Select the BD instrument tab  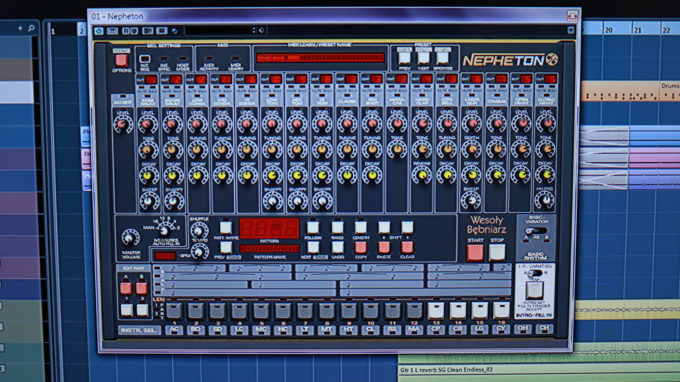[x=196, y=330]
